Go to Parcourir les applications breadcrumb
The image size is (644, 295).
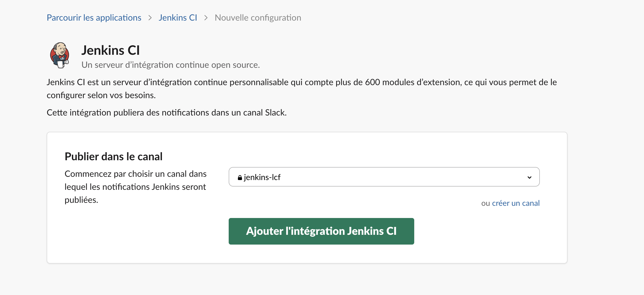(94, 18)
